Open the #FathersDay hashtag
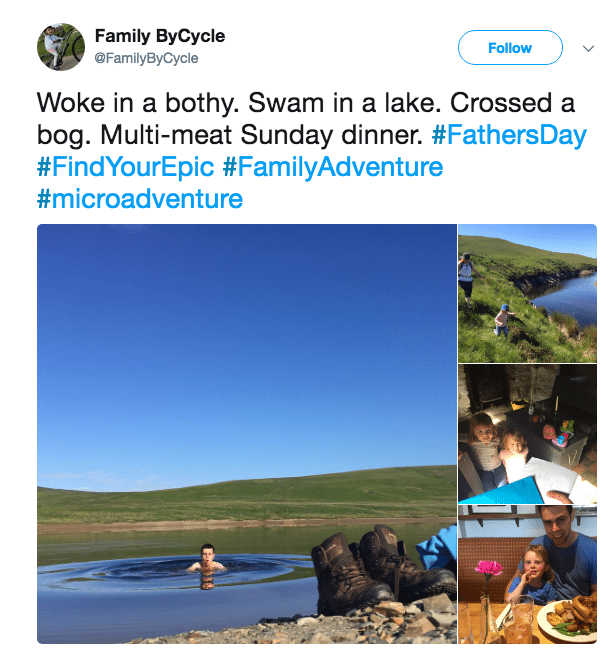The height and width of the screenshot is (659, 612). (509, 134)
